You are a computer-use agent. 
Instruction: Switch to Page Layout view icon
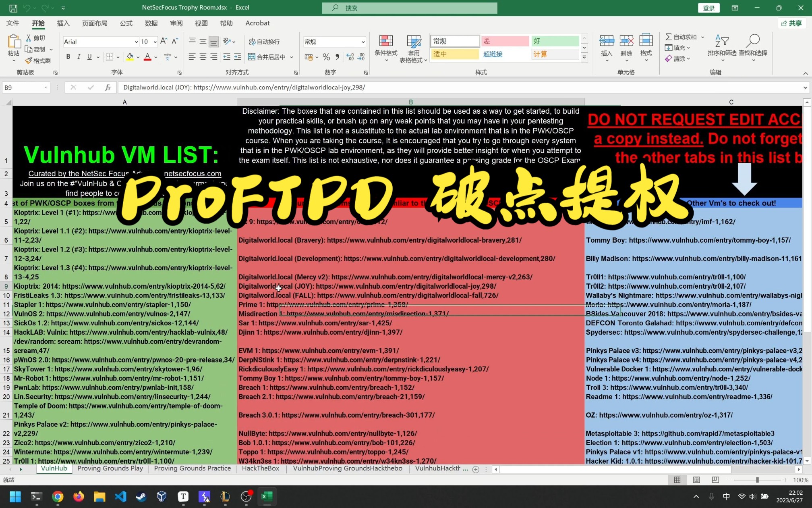click(696, 480)
